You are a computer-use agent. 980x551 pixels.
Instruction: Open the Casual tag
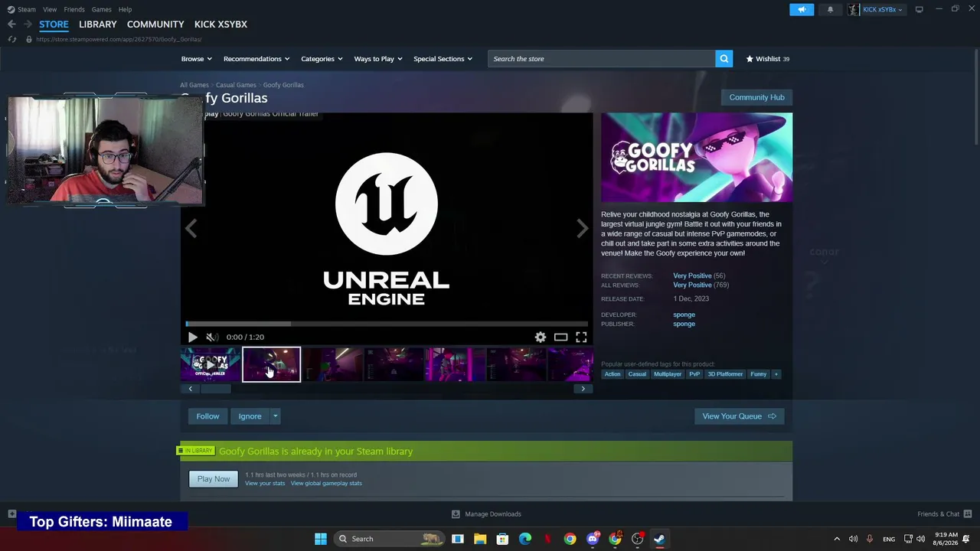coord(637,374)
